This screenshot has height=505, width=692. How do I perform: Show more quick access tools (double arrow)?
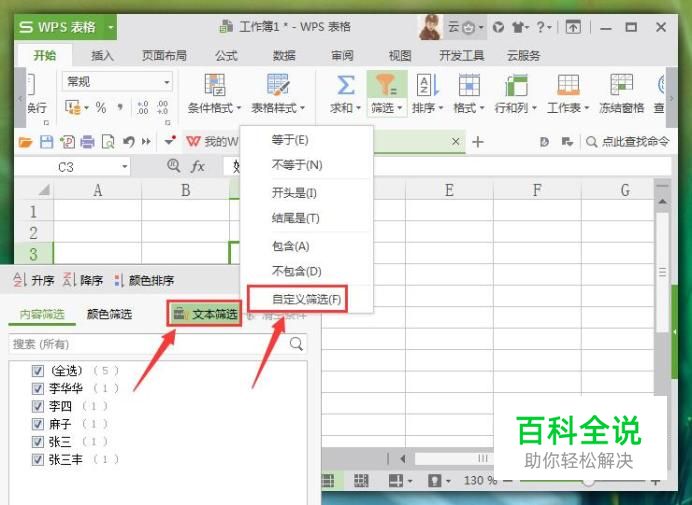click(x=146, y=142)
